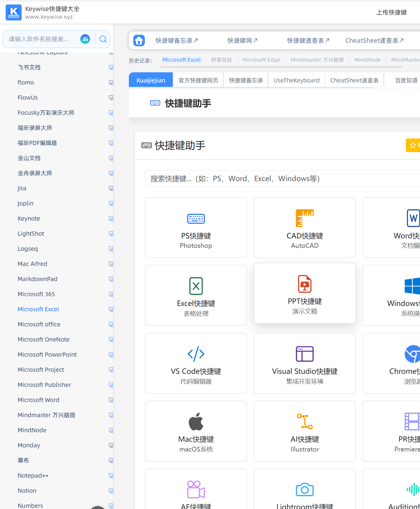Click the Chrome browser icon
The image size is (420, 509).
click(x=412, y=354)
